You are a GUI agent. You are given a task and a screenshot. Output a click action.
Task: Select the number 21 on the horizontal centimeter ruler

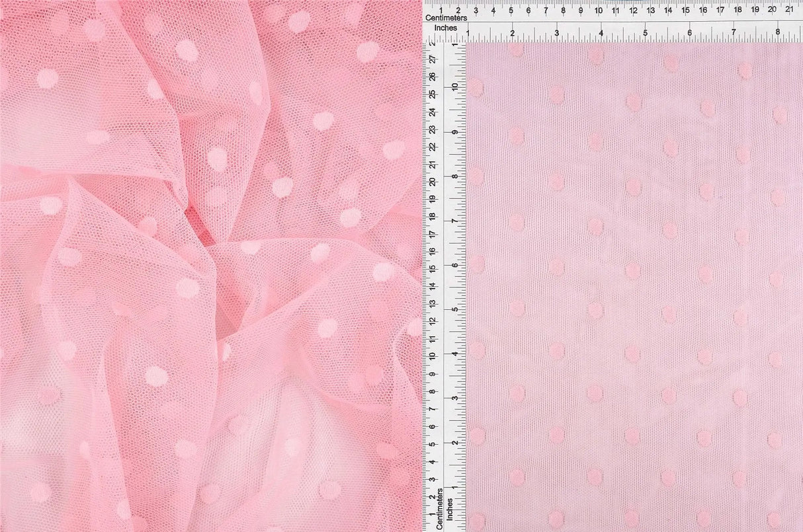pos(788,8)
